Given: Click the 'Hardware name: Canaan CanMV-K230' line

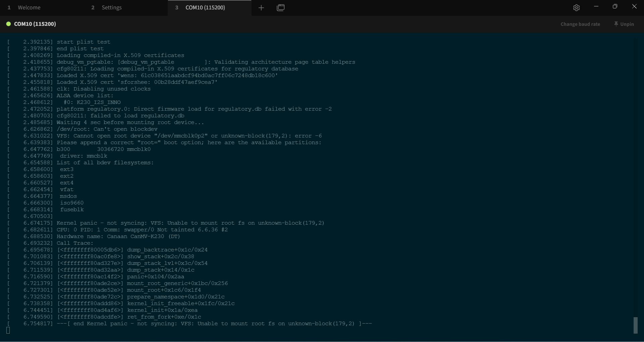Looking at the screenshot, I should pos(118,237).
